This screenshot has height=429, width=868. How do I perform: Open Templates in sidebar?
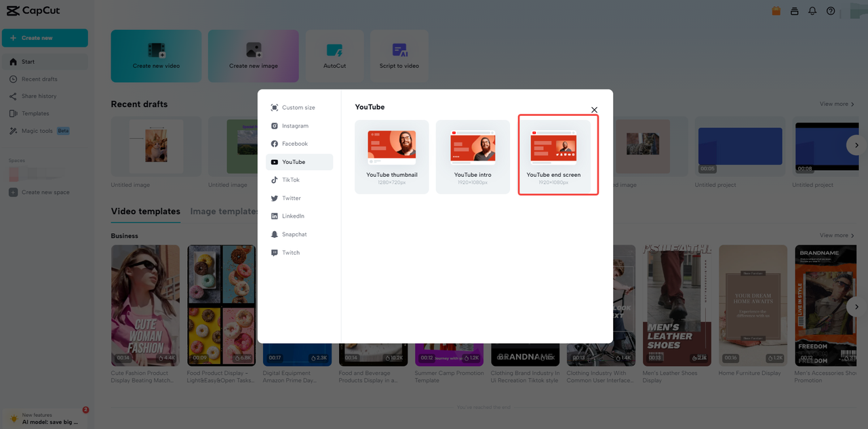[45, 114]
